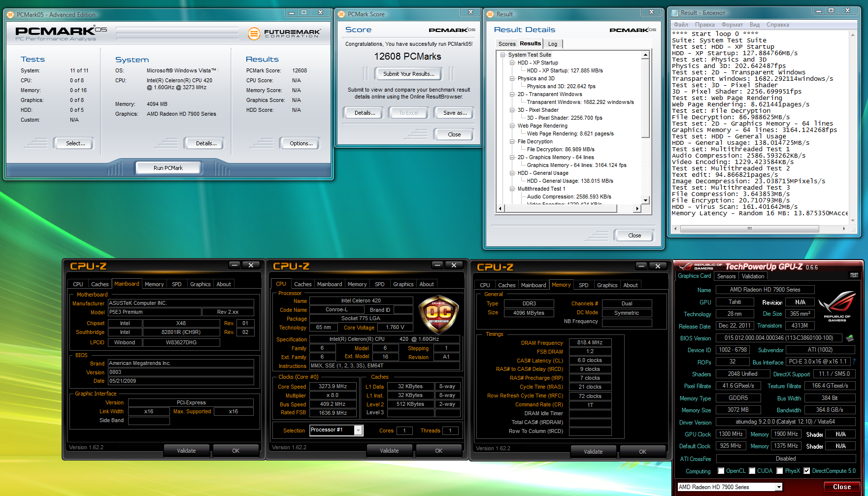The image size is (868, 496).
Task: Click the results tree scroll-left arrow
Action: click(501, 208)
